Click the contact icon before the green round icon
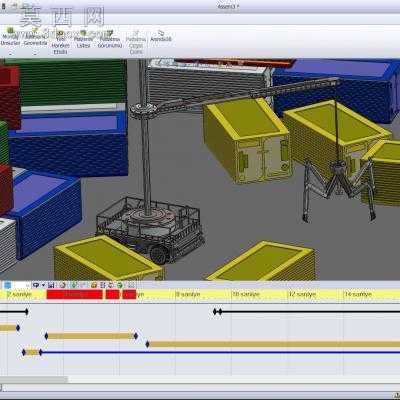The height and width of the screenshot is (400, 400). pos(111,285)
